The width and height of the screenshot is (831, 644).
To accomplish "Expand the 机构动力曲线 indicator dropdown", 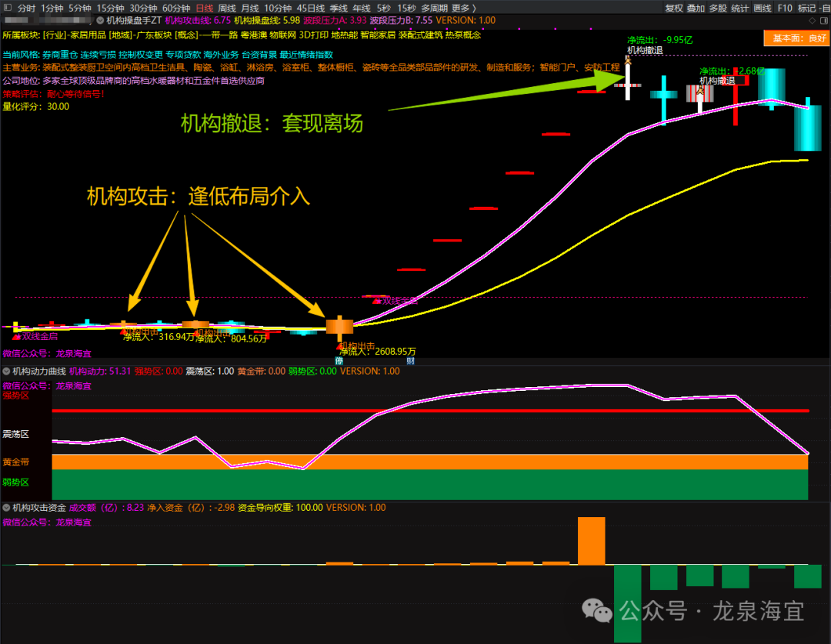I will [6, 371].
